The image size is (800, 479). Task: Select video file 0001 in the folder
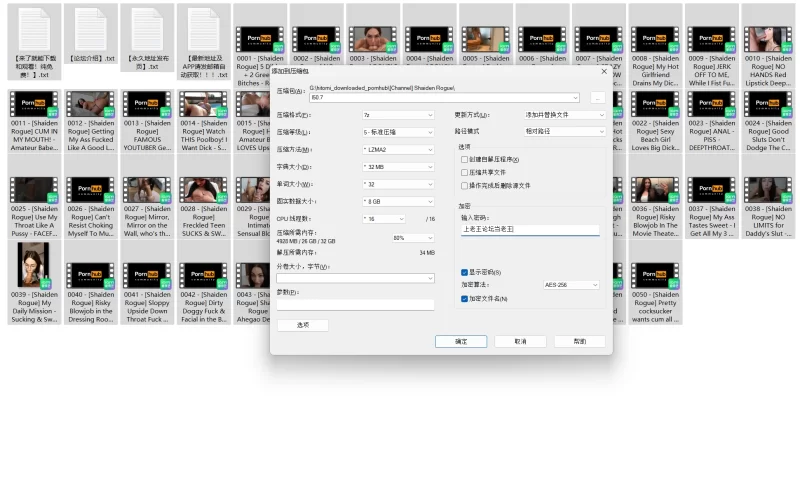(260, 40)
